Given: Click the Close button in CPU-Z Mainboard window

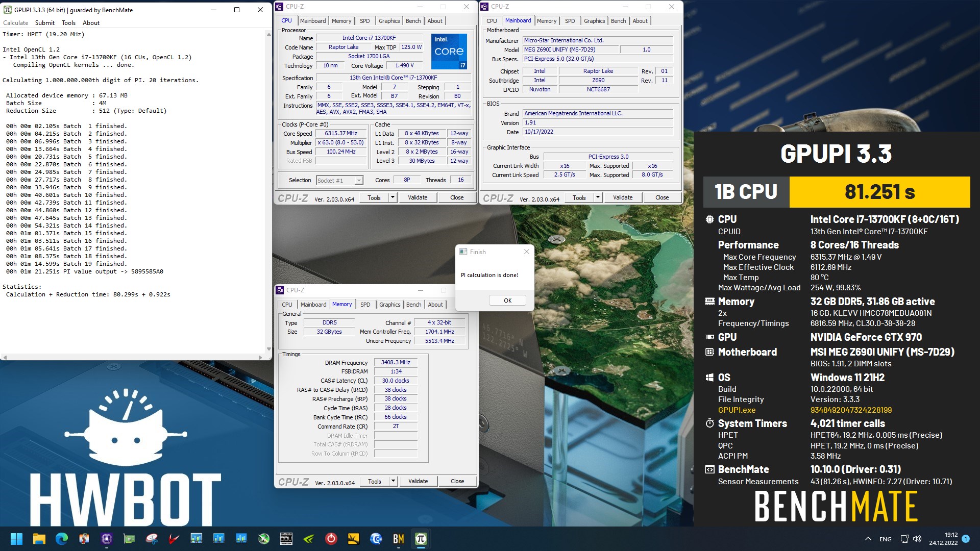Looking at the screenshot, I should coord(662,197).
